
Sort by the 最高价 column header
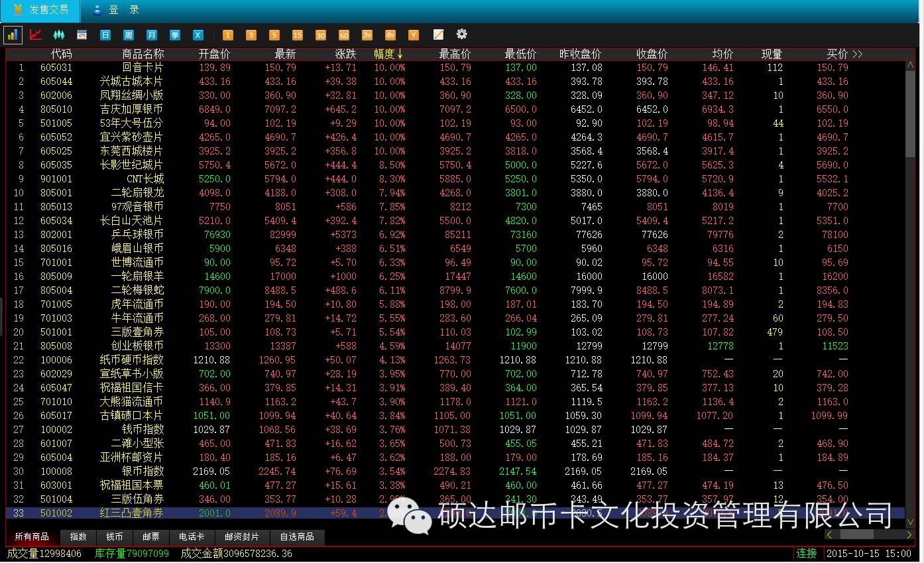455,54
